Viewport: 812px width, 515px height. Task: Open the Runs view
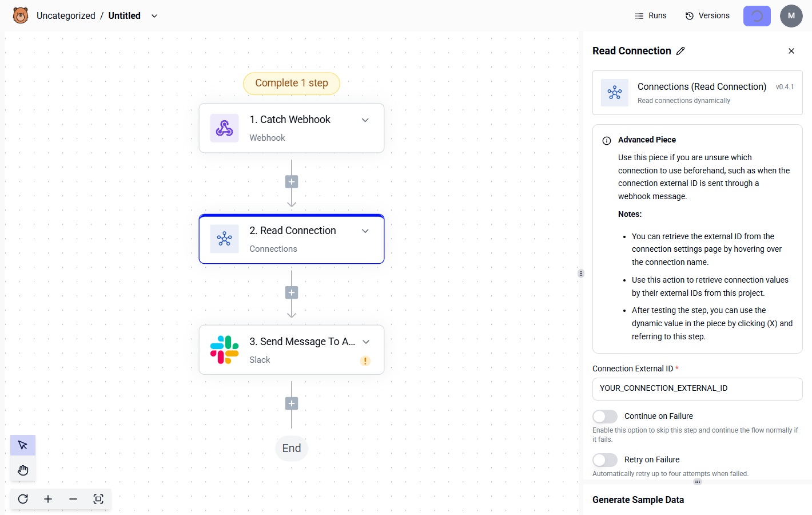tap(650, 15)
